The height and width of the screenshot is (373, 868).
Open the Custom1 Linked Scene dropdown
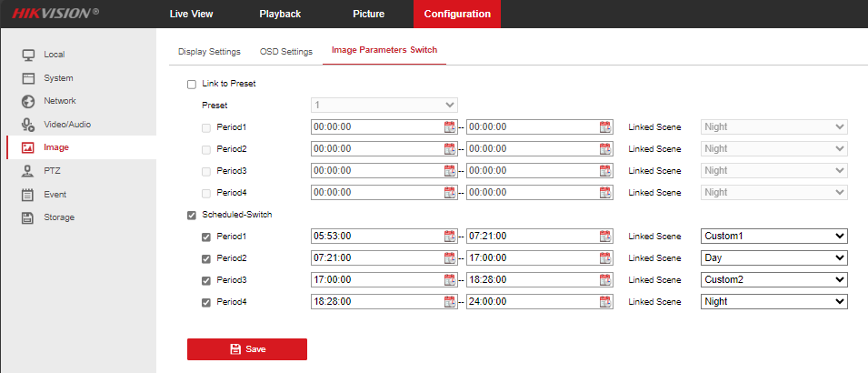click(773, 237)
